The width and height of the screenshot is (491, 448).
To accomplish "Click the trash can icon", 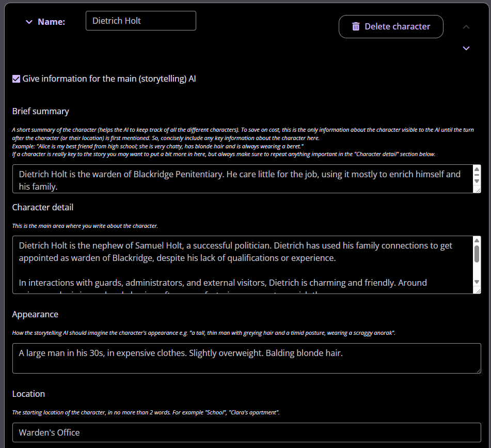I will [x=356, y=26].
